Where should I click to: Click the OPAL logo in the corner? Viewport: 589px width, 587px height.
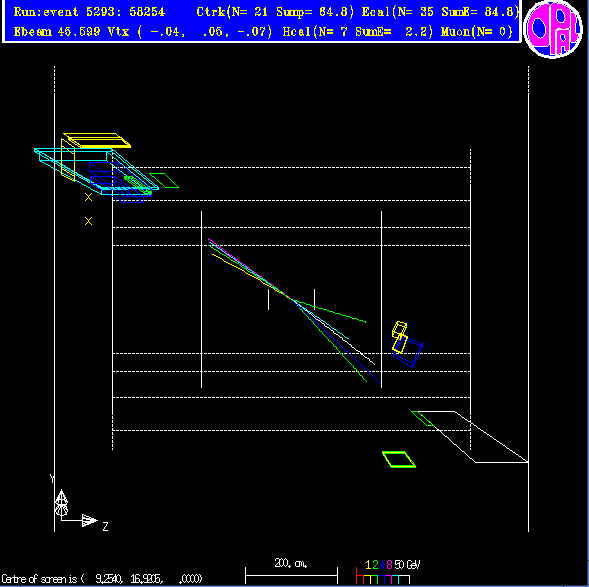coord(553,29)
